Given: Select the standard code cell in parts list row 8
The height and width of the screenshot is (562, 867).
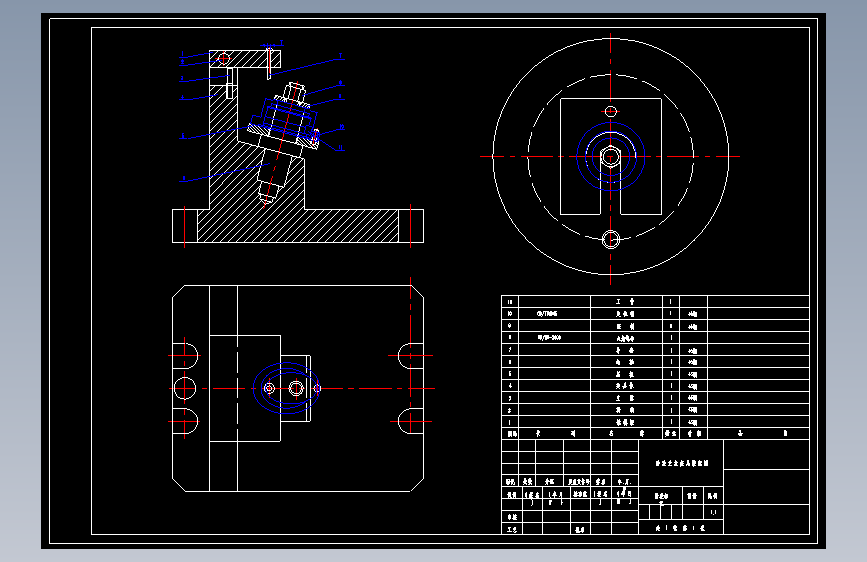Looking at the screenshot, I should (x=555, y=337).
